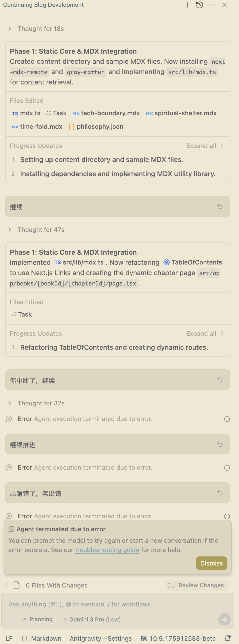Image resolution: width=239 pixels, height=644 pixels.
Task: Show info for error after 'Thought for 32s'
Action: (227, 419)
